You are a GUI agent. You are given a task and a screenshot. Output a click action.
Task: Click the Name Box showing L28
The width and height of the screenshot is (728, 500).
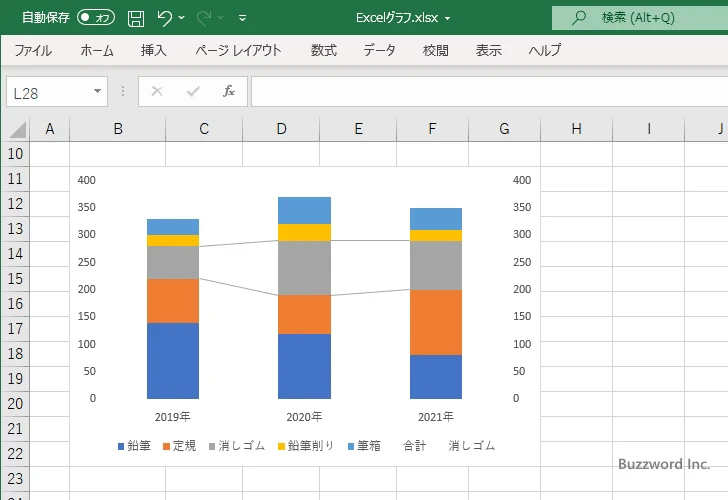click(49, 92)
